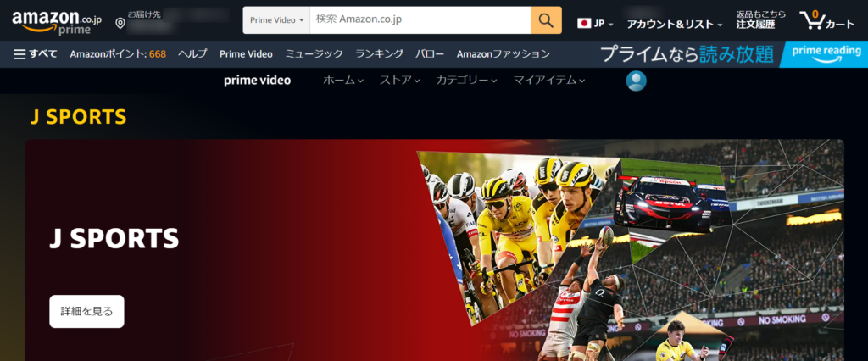868x361 pixels.
Task: Open the ランキング nav link
Action: click(x=379, y=53)
